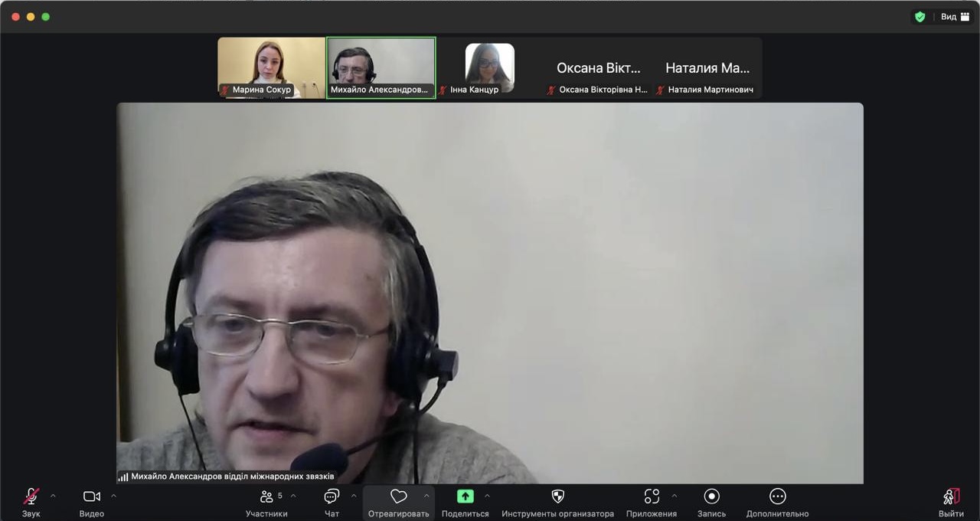Toggle the camera with the Видео button
The image size is (980, 521).
92,503
